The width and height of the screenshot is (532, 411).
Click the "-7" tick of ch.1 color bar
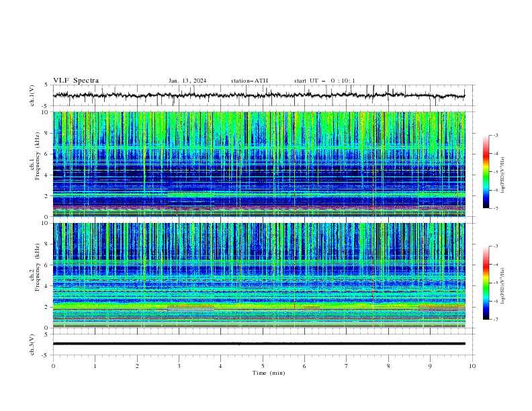click(x=495, y=208)
